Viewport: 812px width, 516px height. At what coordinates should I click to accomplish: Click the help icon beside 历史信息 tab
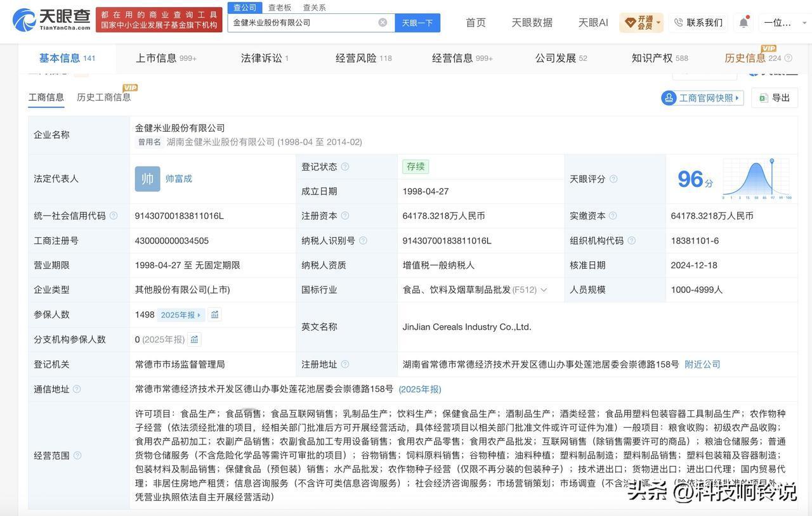[x=789, y=58]
